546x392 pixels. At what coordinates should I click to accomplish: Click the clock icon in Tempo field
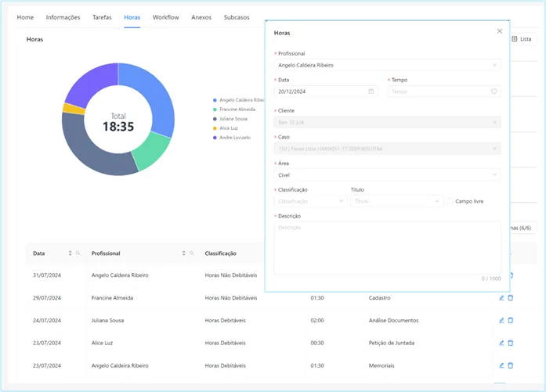(x=494, y=91)
